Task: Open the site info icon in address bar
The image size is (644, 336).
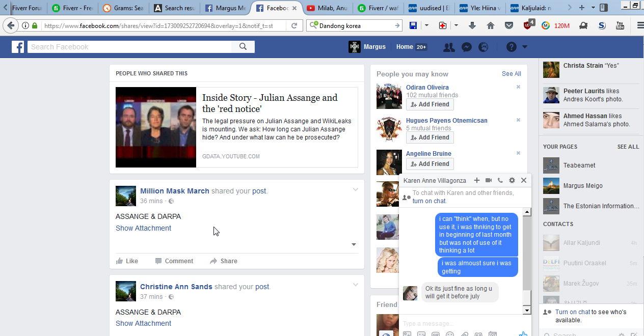Action: tap(25, 25)
